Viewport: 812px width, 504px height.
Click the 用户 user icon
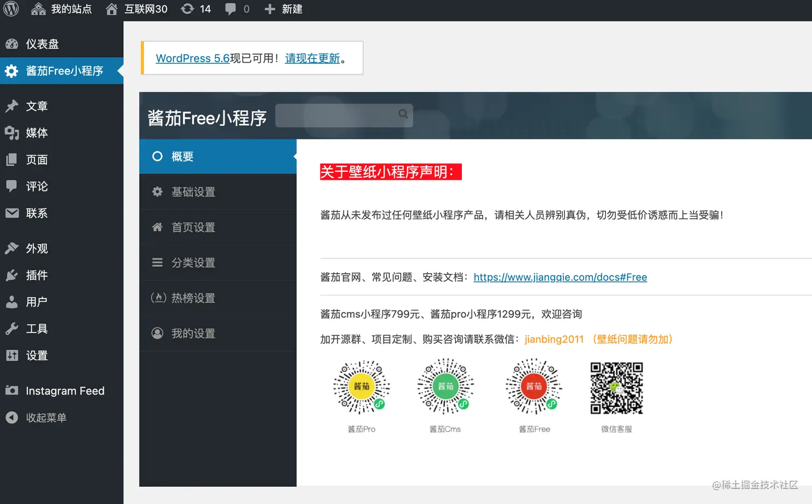tap(12, 302)
